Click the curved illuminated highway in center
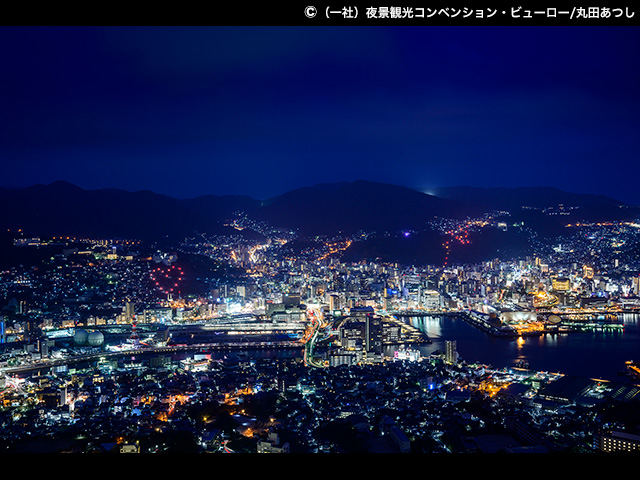The image size is (640, 480). coord(314,338)
